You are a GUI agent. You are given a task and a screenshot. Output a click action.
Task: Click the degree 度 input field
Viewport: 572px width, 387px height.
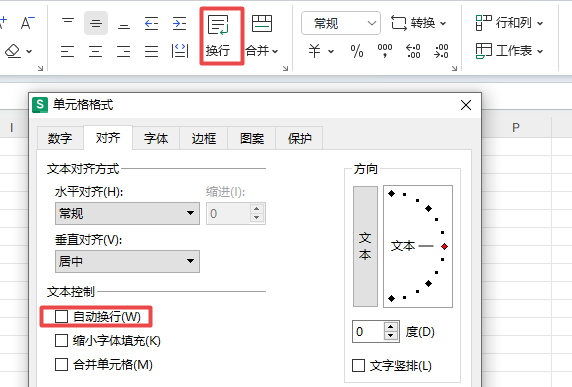coord(368,332)
